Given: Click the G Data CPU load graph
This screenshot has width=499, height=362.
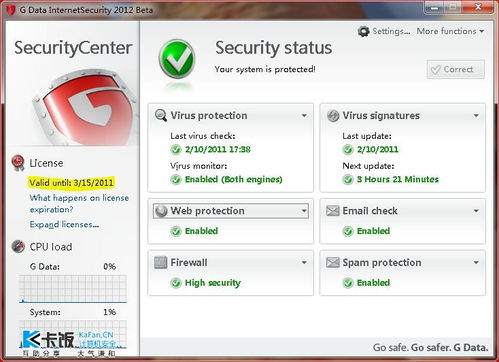Looking at the screenshot, I should click(73, 289).
